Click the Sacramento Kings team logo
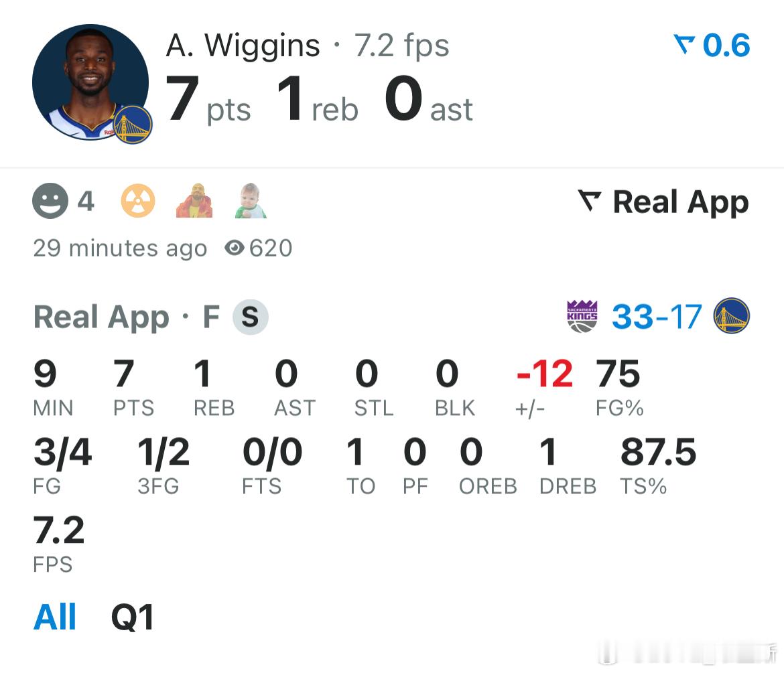Image resolution: width=784 pixels, height=673 pixels. click(x=582, y=317)
